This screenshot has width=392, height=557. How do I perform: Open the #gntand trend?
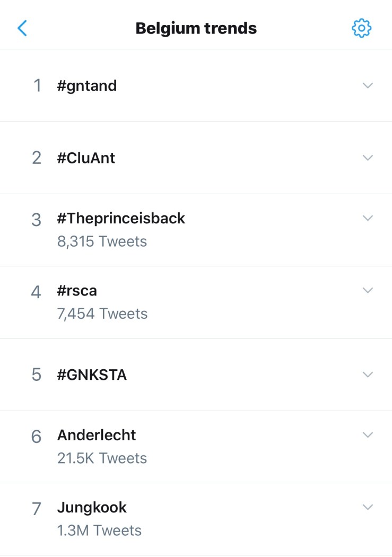point(87,85)
